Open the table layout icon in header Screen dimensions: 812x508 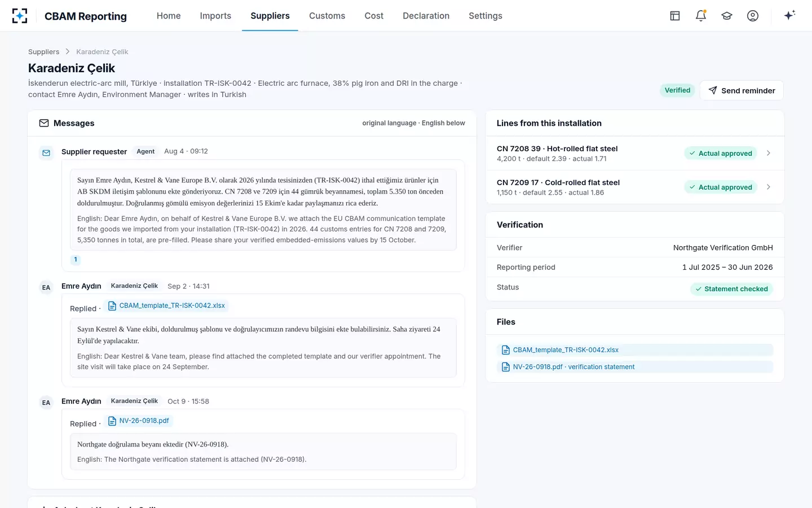point(675,16)
